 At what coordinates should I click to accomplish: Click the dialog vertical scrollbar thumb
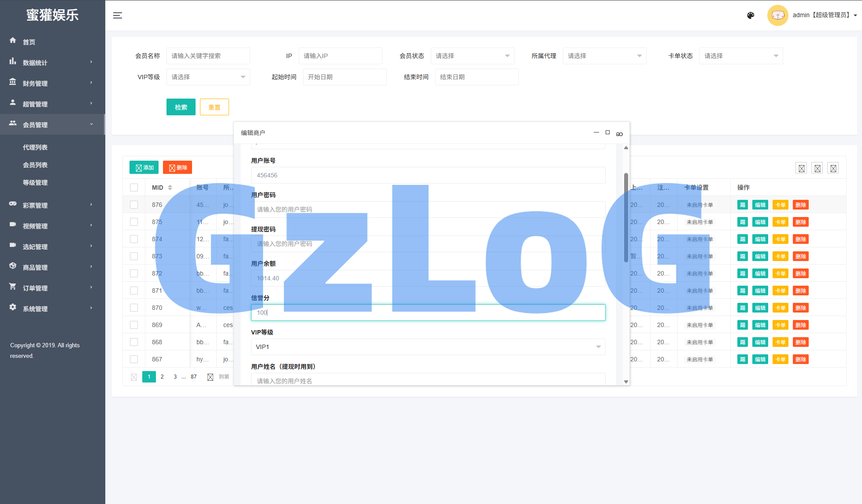(x=626, y=217)
